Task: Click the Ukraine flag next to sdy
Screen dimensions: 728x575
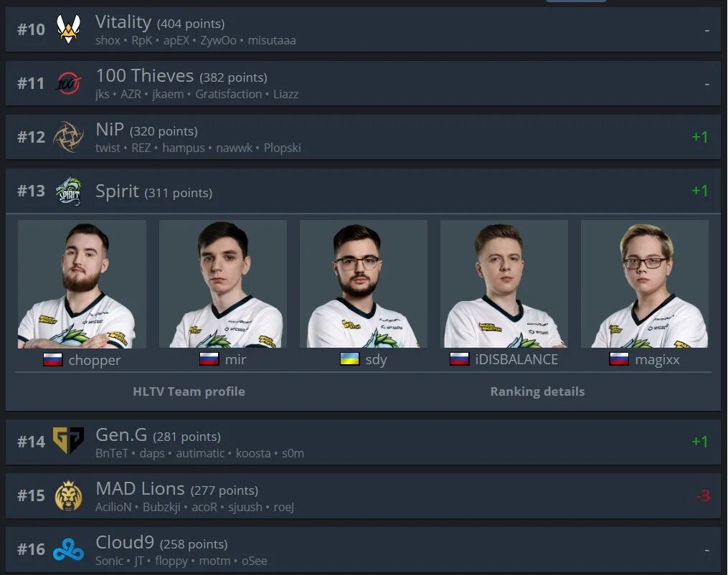Action: tap(349, 358)
